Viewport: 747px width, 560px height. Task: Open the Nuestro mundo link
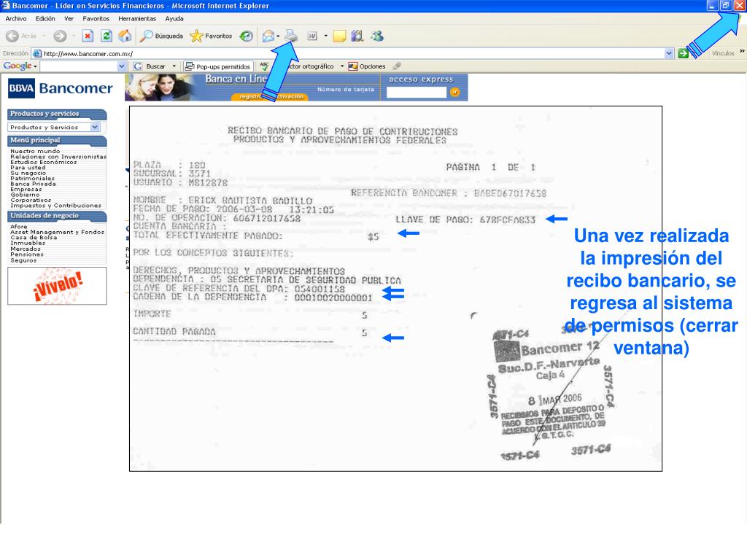(x=35, y=151)
